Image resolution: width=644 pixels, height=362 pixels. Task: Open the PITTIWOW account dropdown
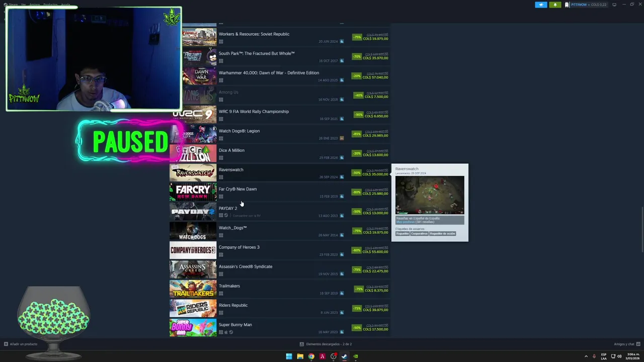click(586, 5)
